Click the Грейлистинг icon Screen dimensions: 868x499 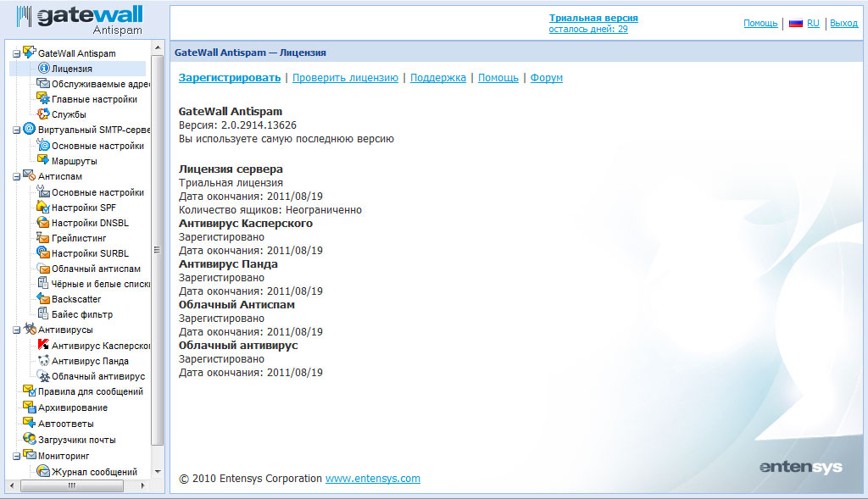pyautogui.click(x=43, y=237)
